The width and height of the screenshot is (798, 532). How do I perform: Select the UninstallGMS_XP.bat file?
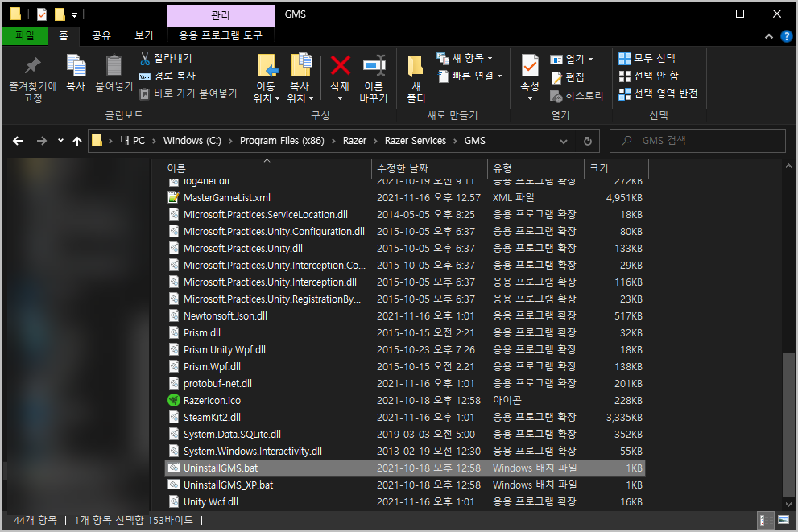[x=405, y=485]
